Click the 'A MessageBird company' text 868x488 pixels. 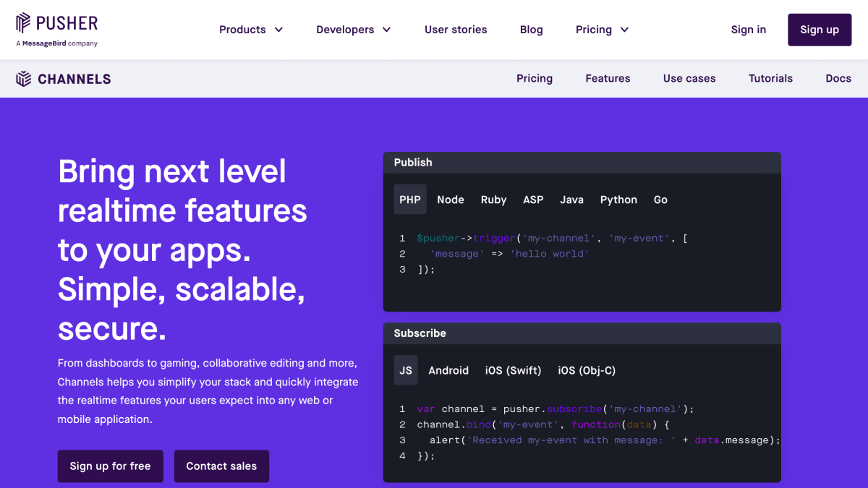click(x=56, y=43)
